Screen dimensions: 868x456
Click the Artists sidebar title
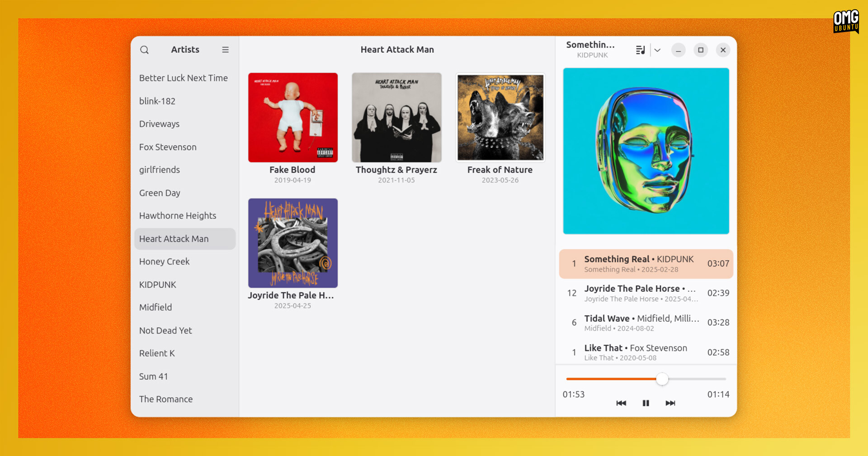pyautogui.click(x=185, y=50)
